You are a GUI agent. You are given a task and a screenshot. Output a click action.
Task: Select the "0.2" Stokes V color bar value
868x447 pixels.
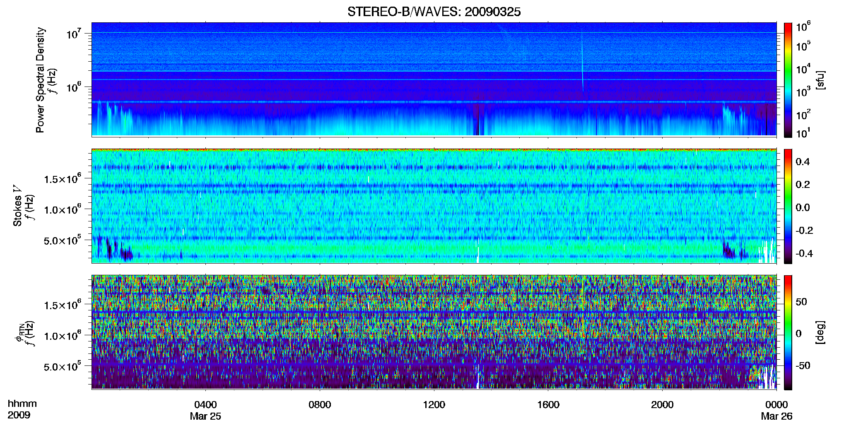[803, 185]
